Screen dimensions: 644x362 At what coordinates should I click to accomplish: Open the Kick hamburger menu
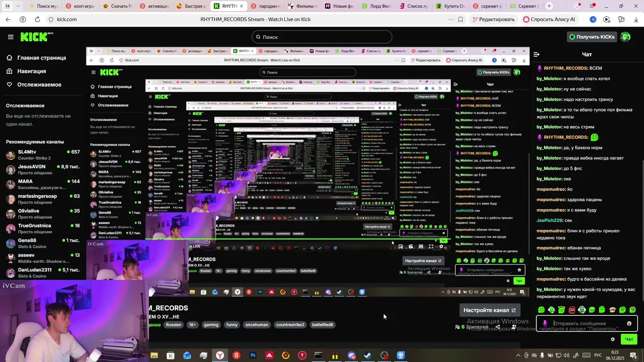point(11,37)
